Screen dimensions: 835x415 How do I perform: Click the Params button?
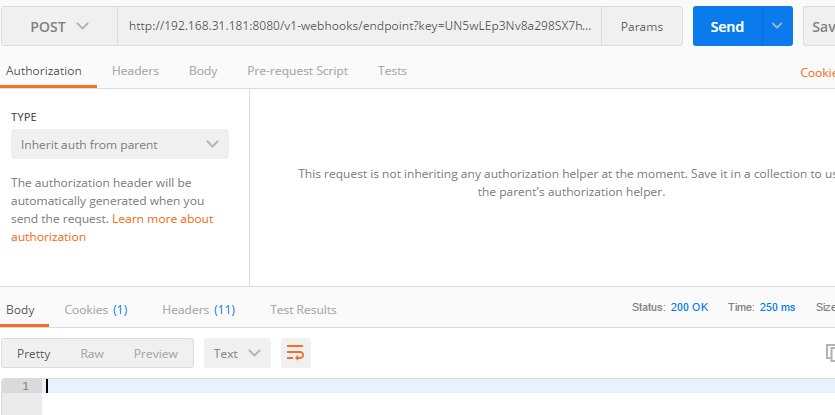[x=642, y=27]
